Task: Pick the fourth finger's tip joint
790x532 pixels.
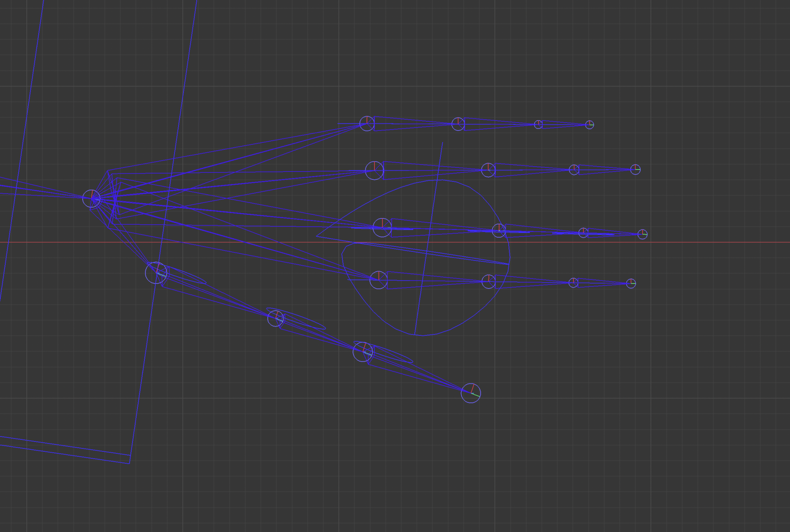Action: [x=631, y=283]
